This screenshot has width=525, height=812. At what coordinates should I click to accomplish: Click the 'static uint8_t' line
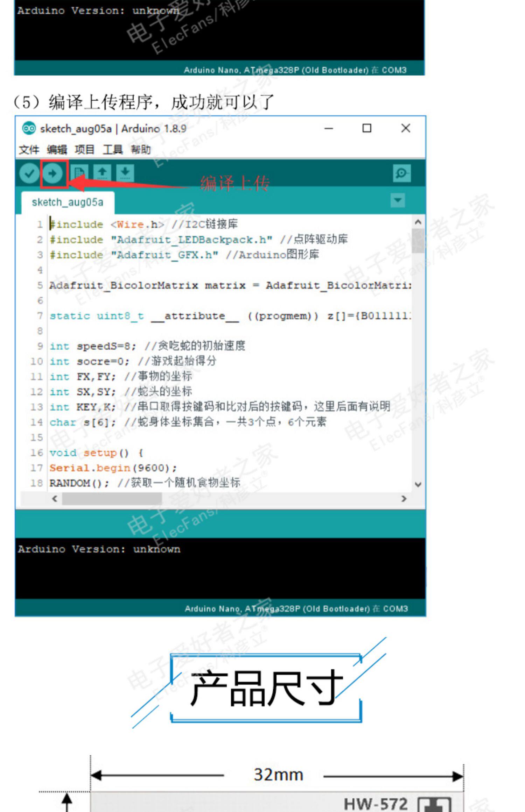pos(230,316)
